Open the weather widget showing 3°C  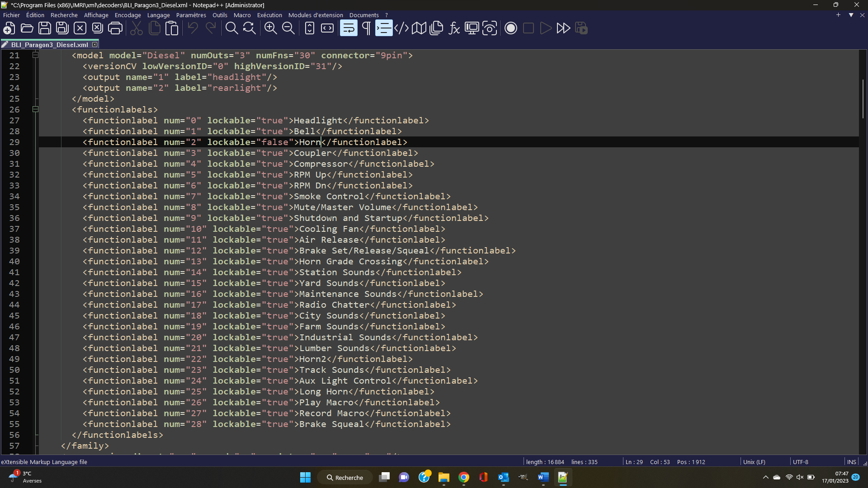tap(25, 477)
